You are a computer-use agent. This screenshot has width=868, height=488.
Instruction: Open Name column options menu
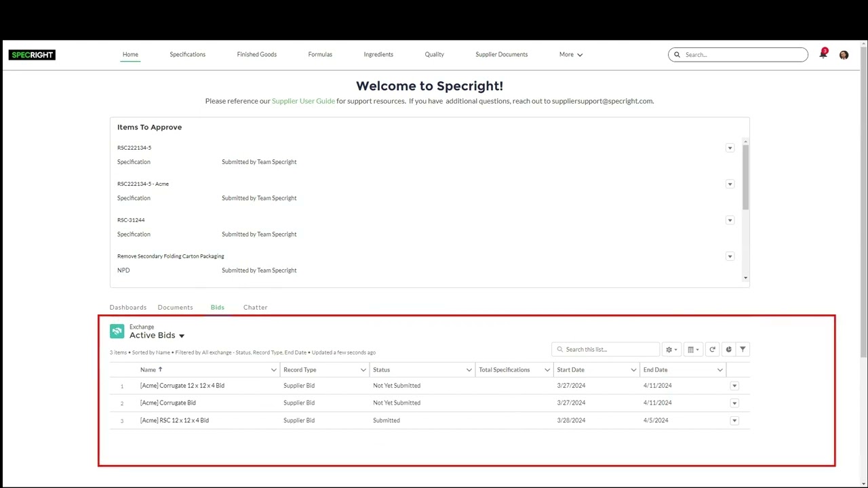(273, 370)
